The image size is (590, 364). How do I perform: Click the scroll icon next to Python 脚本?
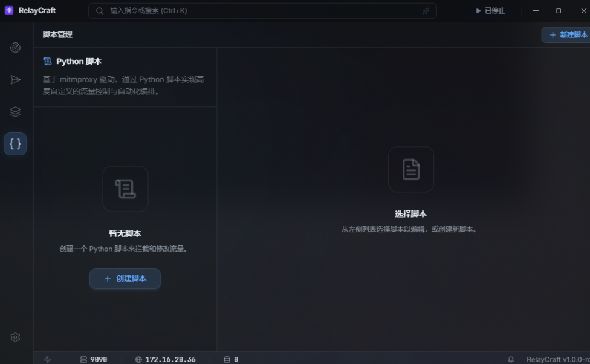click(x=47, y=61)
